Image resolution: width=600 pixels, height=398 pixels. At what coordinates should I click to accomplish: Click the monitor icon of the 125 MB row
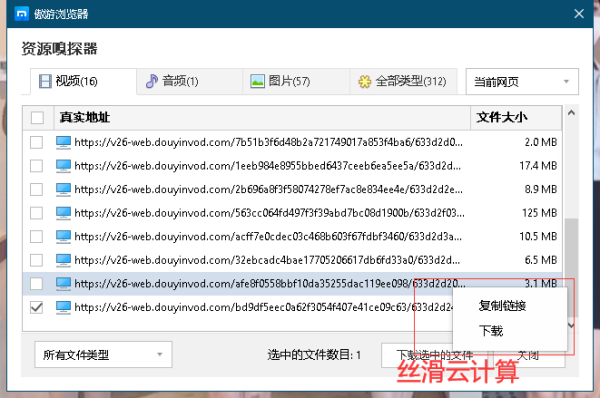pos(63,213)
